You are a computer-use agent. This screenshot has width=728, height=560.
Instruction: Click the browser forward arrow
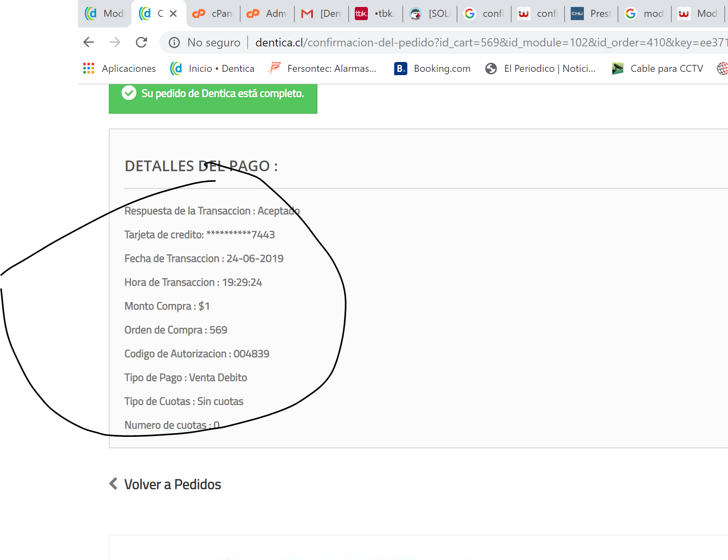tap(115, 42)
